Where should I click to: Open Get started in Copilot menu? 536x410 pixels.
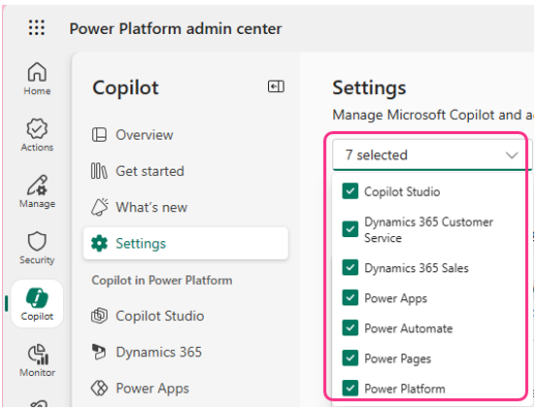[x=150, y=171]
